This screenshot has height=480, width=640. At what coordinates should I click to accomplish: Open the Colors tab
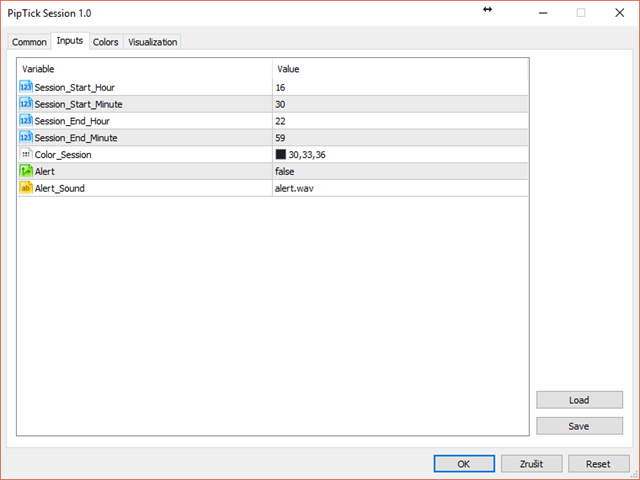click(x=106, y=42)
